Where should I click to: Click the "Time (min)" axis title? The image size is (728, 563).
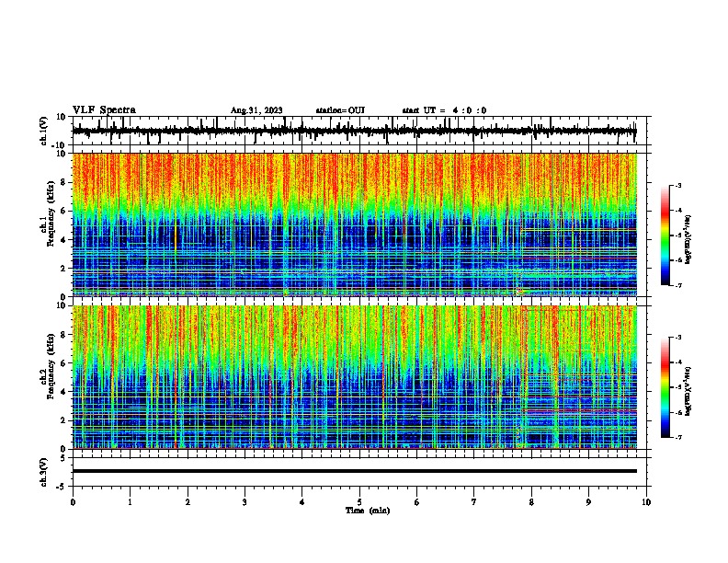368,511
